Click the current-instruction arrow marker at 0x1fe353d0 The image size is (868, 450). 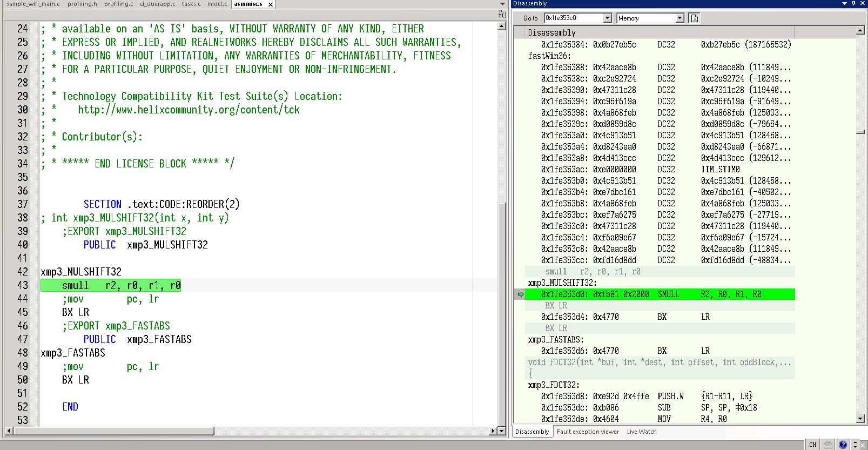(521, 294)
